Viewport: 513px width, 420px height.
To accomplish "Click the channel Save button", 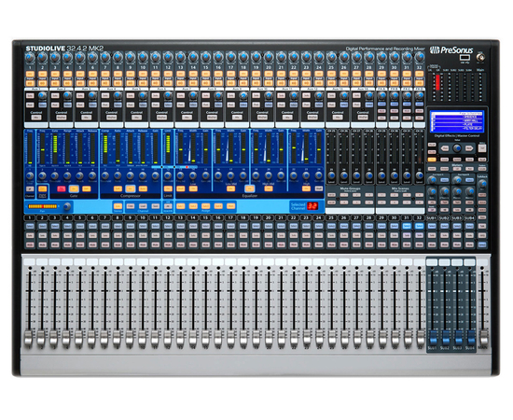I will click(156, 206).
